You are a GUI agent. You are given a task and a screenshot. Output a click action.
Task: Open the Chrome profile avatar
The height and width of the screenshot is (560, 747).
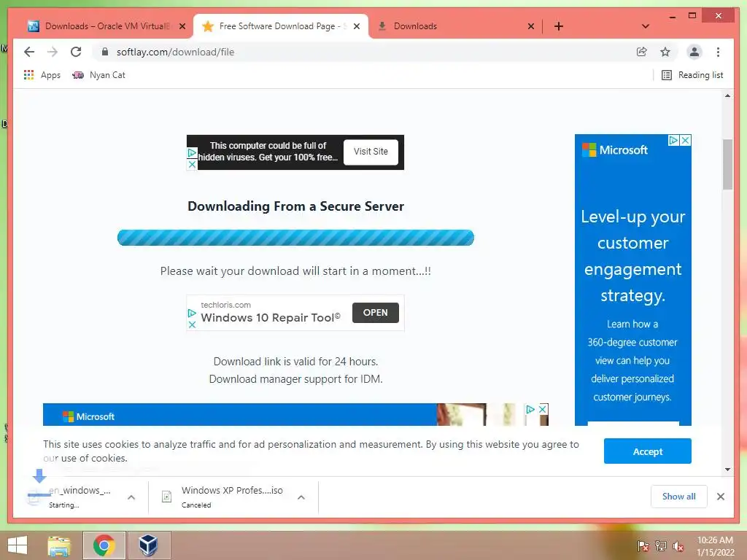pos(694,52)
